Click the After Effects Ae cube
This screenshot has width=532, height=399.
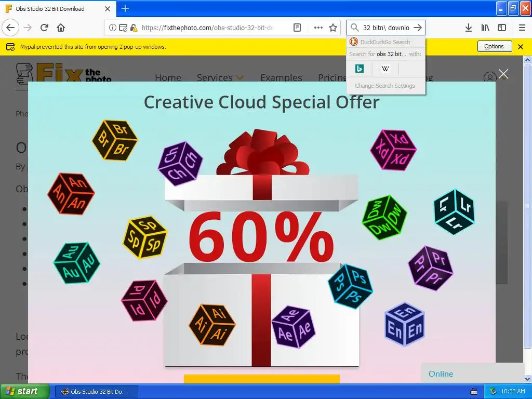(x=294, y=327)
